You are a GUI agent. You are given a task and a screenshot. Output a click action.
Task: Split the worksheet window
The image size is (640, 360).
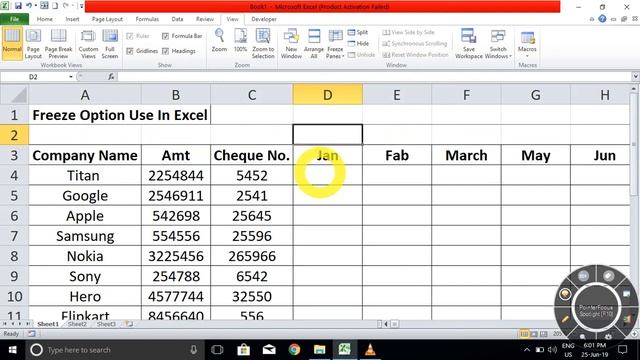tap(358, 32)
